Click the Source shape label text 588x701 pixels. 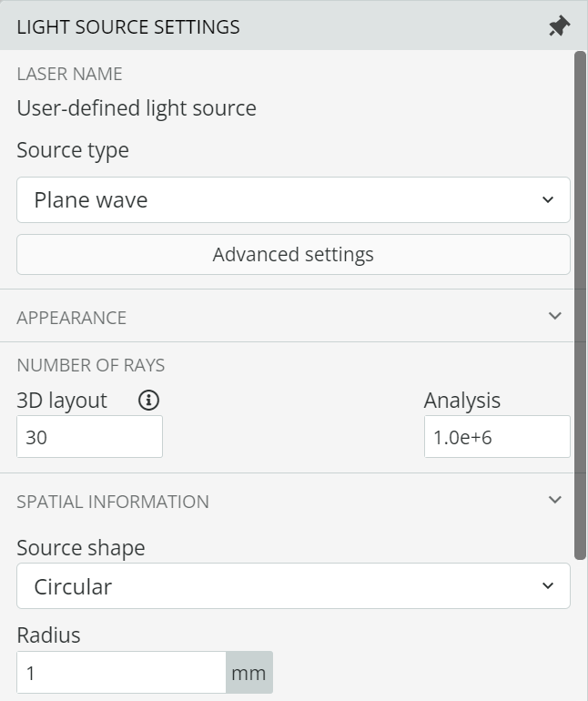pyautogui.click(x=81, y=549)
